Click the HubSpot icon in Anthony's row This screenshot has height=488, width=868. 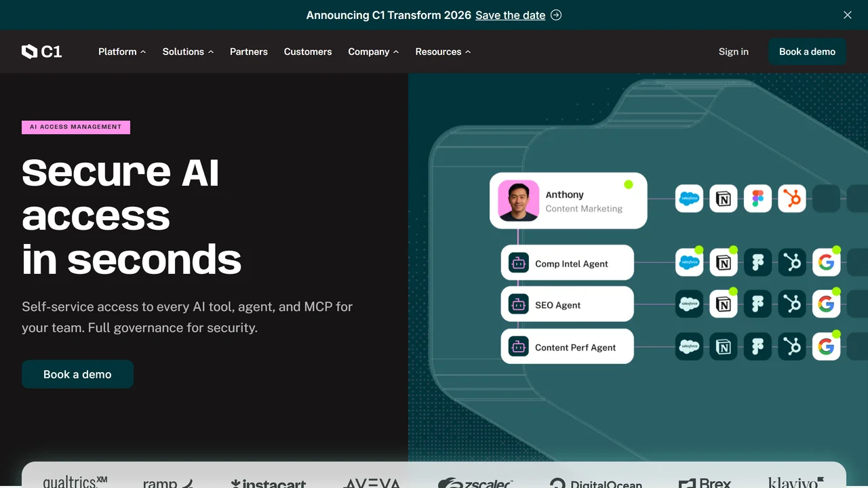pyautogui.click(x=792, y=199)
